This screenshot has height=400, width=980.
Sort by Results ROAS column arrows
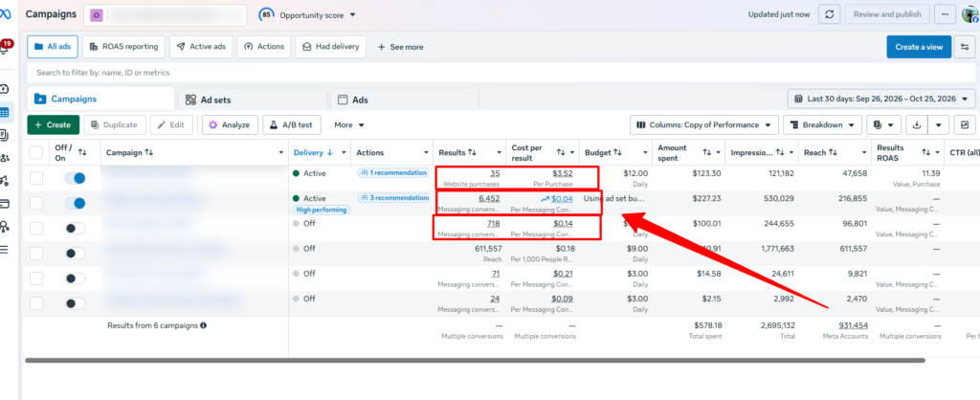[926, 152]
